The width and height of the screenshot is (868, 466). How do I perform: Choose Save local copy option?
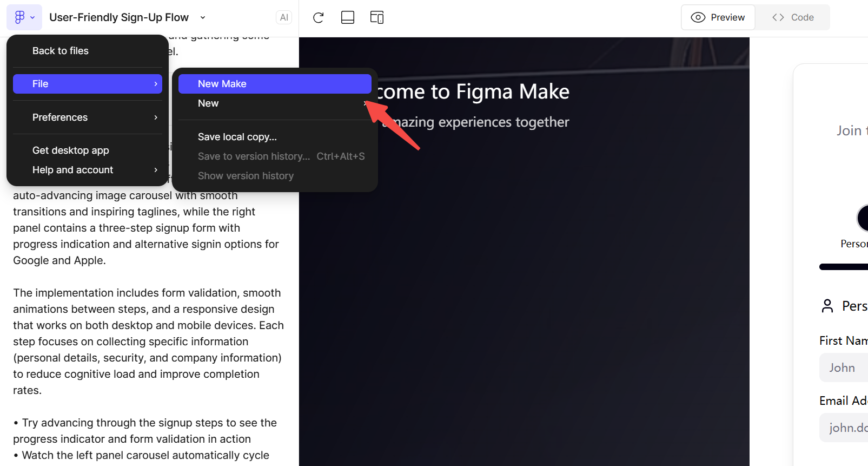click(x=237, y=137)
